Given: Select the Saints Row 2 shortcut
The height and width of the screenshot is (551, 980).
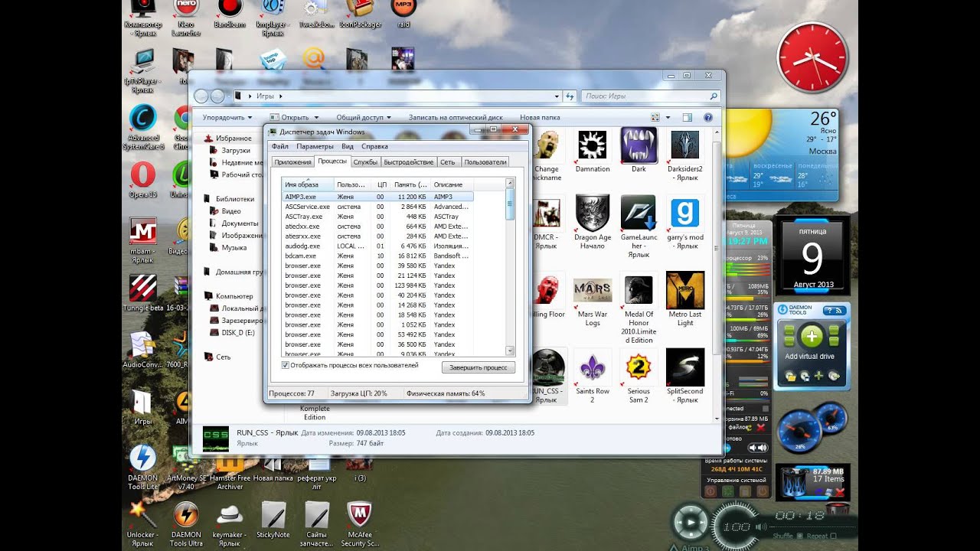Looking at the screenshot, I should (593, 376).
